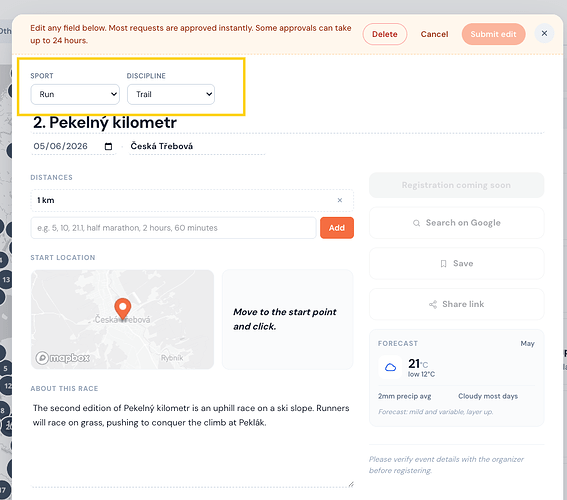Click the Share link button
The width and height of the screenshot is (567, 500).
pyautogui.click(x=456, y=304)
